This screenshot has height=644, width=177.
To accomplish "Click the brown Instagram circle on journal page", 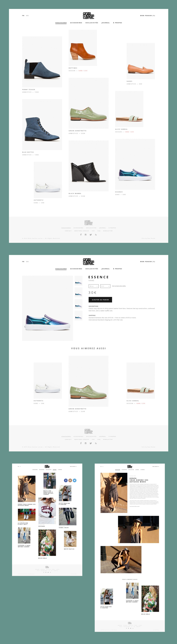I will 70,480.
